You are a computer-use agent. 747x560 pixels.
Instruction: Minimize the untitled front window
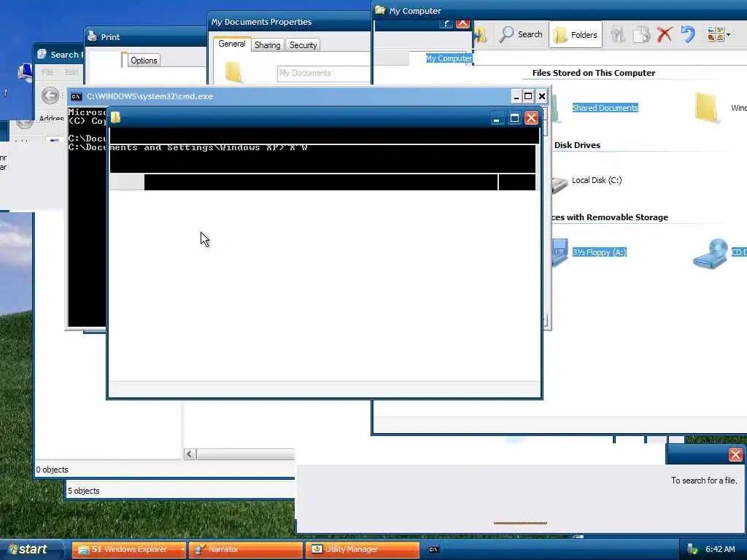click(496, 118)
